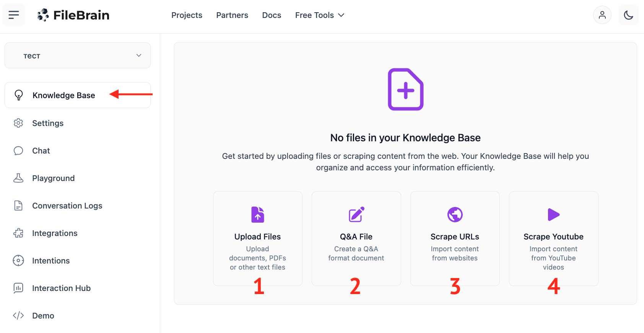Screen dimensions: 644x333
Task: Open the Partners page
Action: point(232,15)
